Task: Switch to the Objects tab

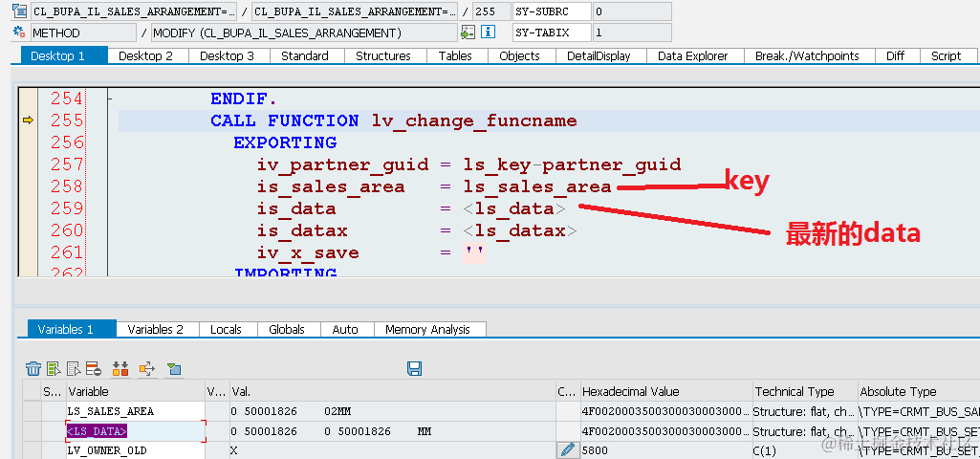Action: (519, 55)
